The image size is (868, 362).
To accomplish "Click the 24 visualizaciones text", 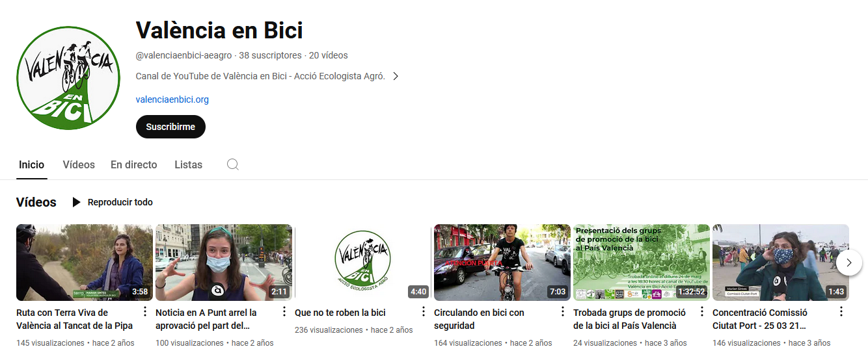I will point(605,343).
